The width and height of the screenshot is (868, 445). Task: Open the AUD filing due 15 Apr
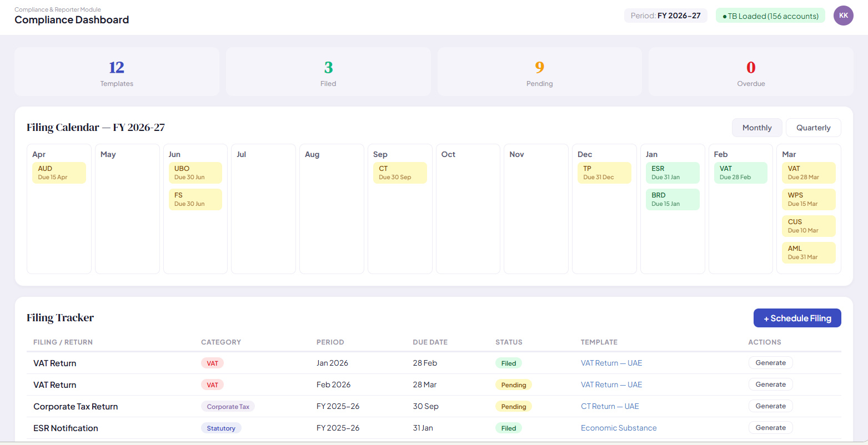coord(59,173)
